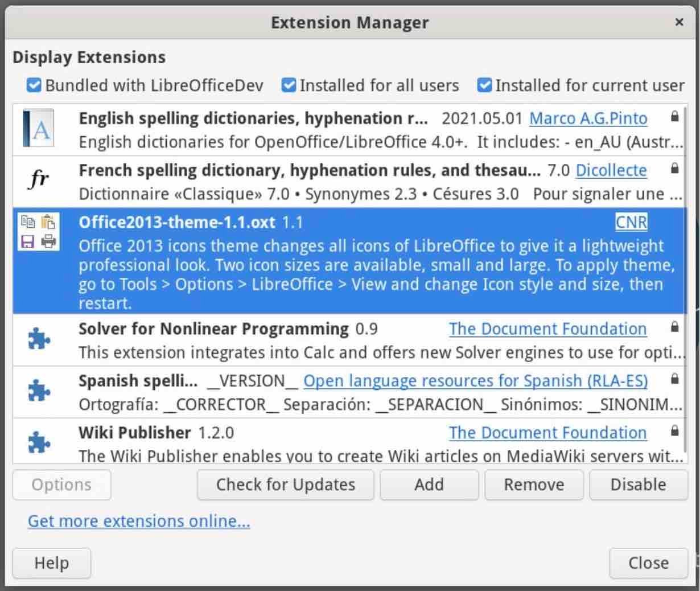
Task: Close Extension Manager via title bar X
Action: pos(679,22)
